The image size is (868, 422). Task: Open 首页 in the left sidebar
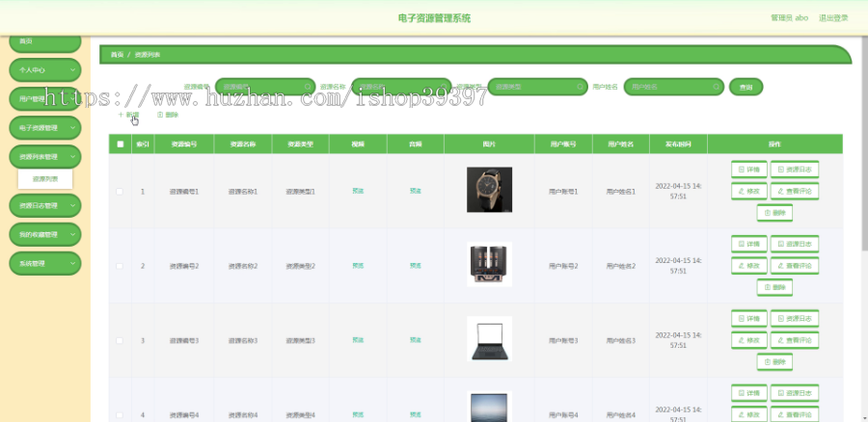44,42
